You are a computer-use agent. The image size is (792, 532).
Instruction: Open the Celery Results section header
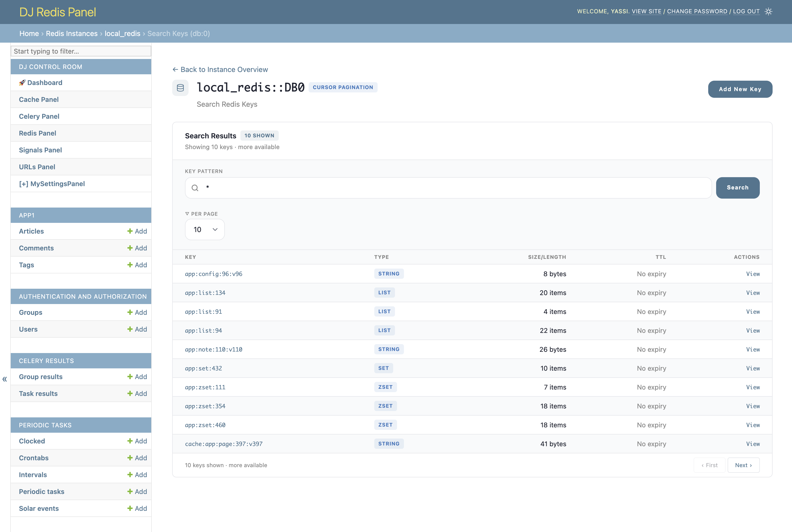coord(46,361)
